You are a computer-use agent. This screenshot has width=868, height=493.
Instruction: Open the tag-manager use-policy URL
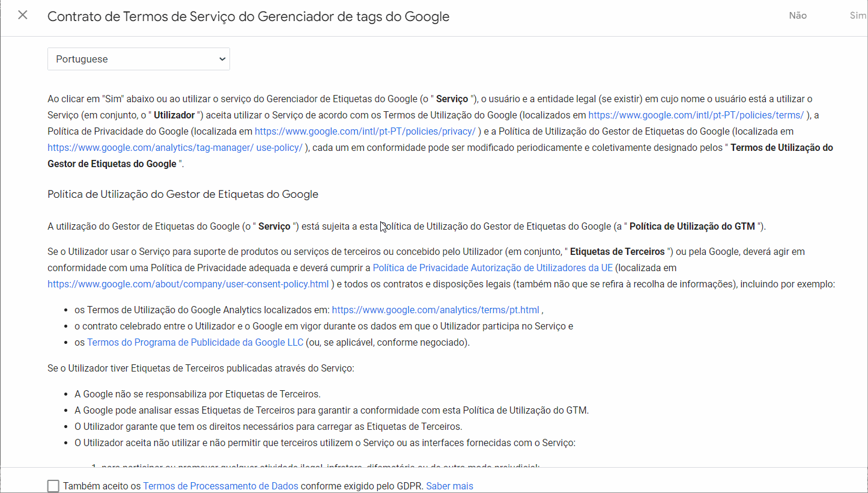tap(175, 147)
